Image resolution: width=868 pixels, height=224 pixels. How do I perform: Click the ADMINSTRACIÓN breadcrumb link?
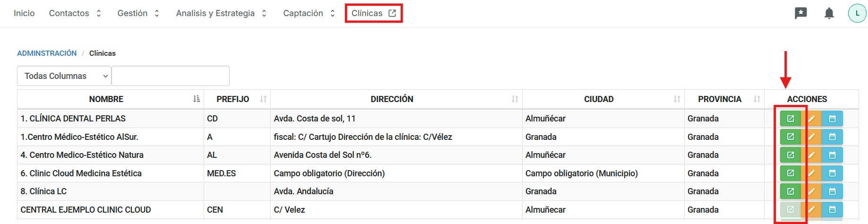[47, 53]
